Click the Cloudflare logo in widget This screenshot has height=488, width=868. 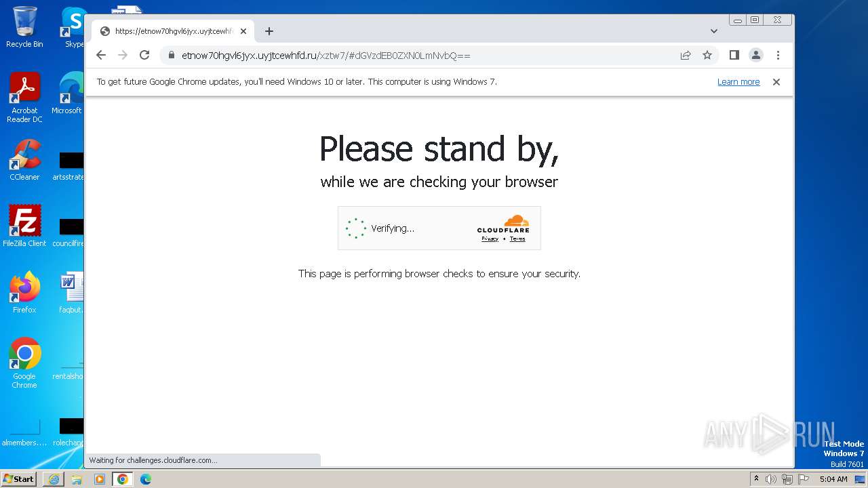503,224
